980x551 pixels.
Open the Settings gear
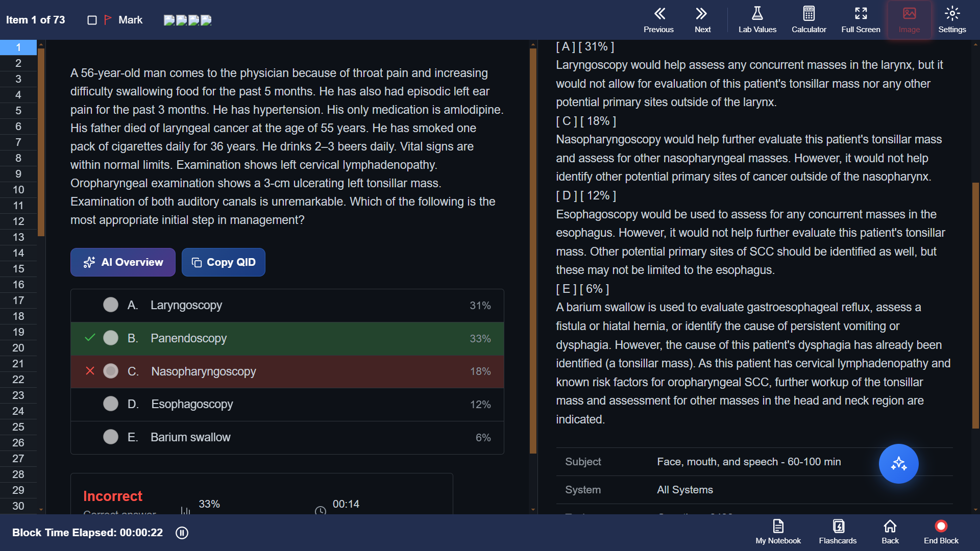(x=952, y=20)
